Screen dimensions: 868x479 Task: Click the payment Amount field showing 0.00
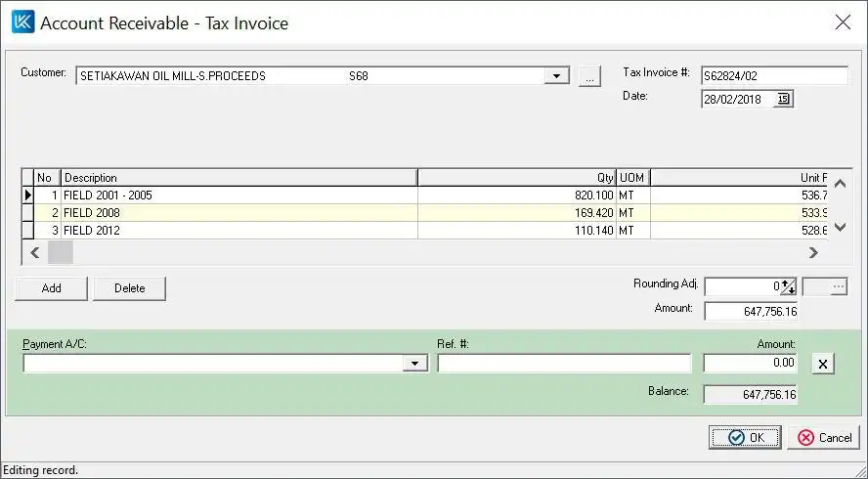point(750,364)
